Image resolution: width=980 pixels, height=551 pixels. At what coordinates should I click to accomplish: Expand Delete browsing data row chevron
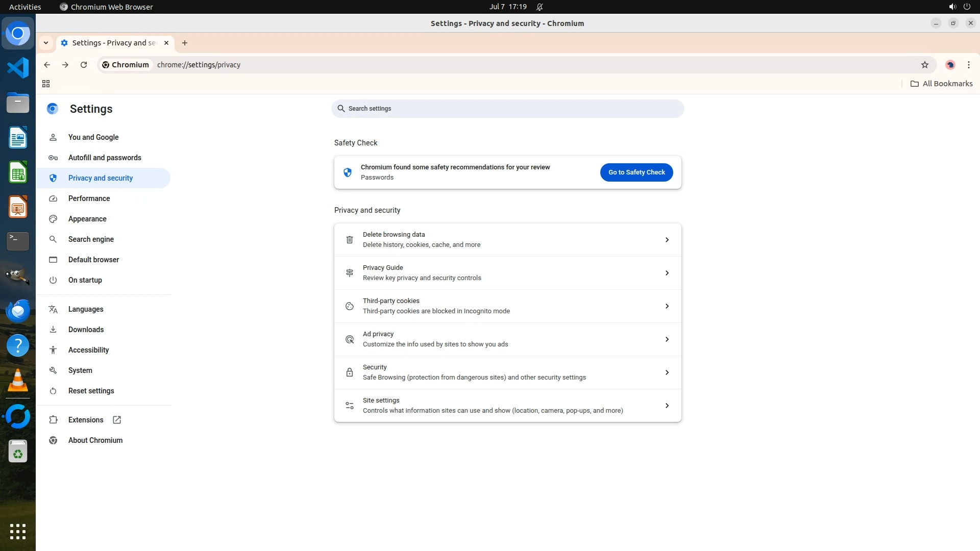click(x=667, y=240)
